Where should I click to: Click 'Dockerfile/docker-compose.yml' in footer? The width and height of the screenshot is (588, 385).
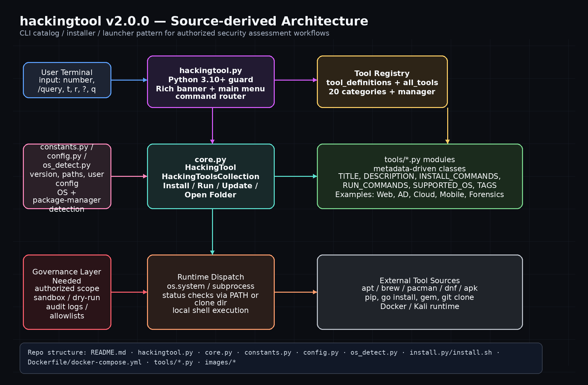[85, 362]
